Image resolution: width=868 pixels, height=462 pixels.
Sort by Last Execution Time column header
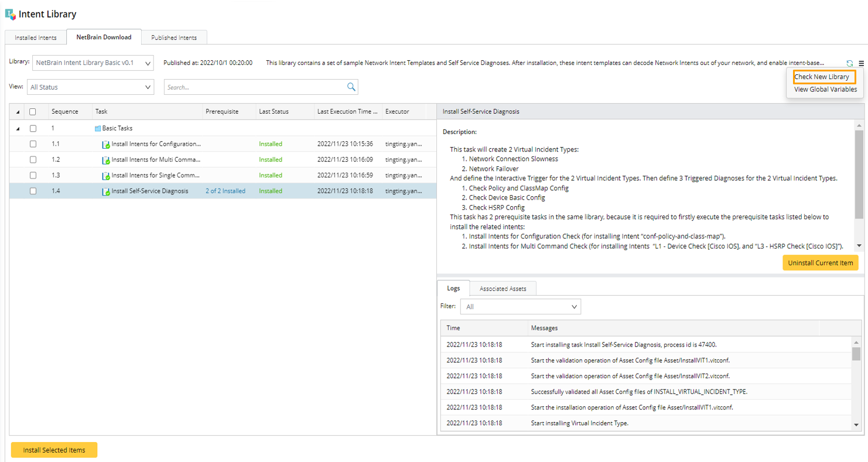347,111
